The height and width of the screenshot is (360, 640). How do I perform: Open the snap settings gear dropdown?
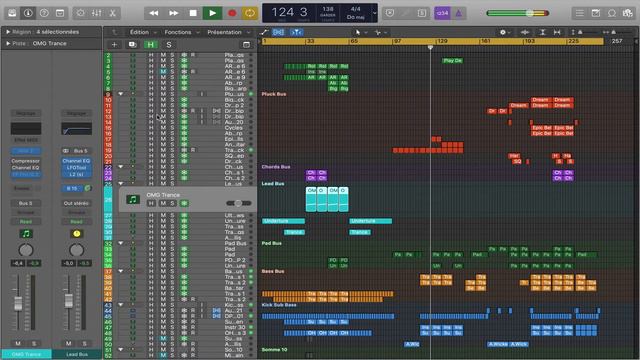(505, 32)
